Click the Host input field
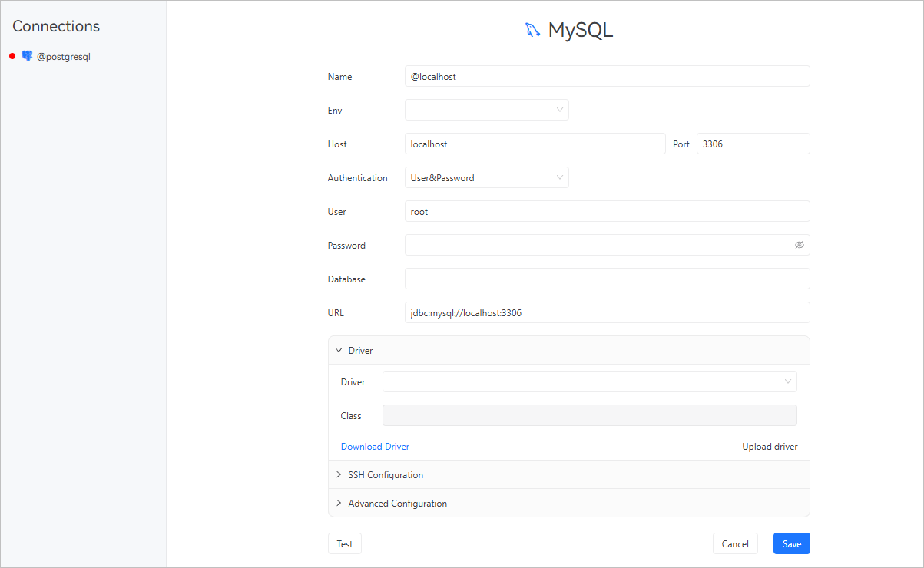924x568 pixels. [535, 144]
